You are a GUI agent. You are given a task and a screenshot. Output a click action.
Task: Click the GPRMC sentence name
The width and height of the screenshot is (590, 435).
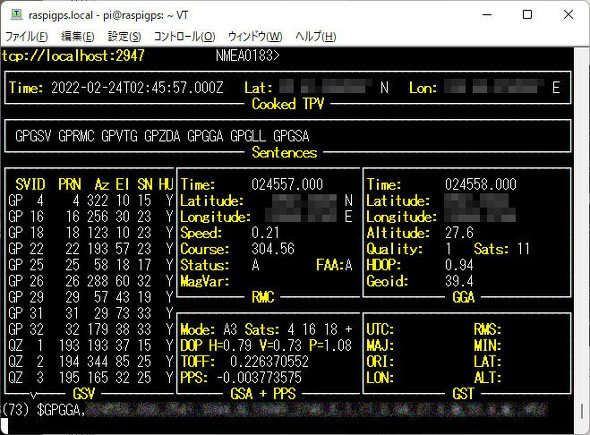click(76, 136)
